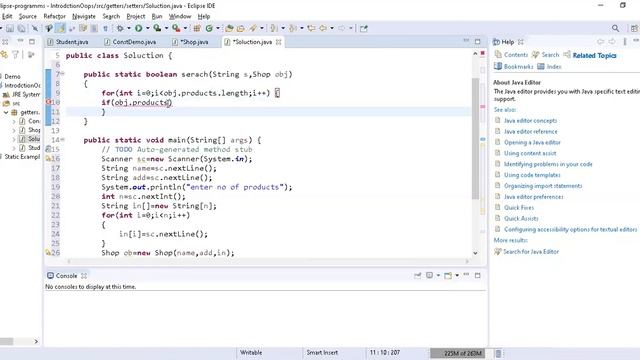Toggle Word Wrap in the toolbar
This screenshot has height=360, width=640.
[83, 28]
